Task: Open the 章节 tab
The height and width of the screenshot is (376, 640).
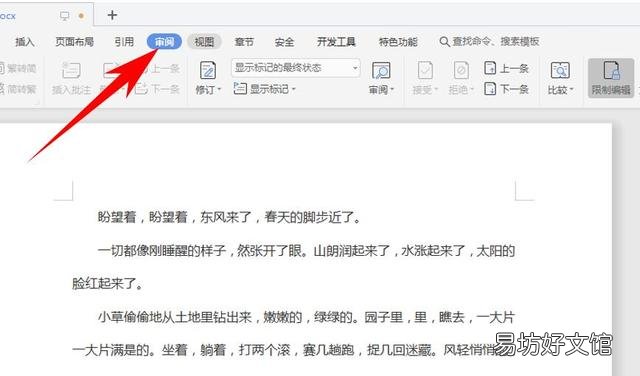Action: pyautogui.click(x=244, y=42)
